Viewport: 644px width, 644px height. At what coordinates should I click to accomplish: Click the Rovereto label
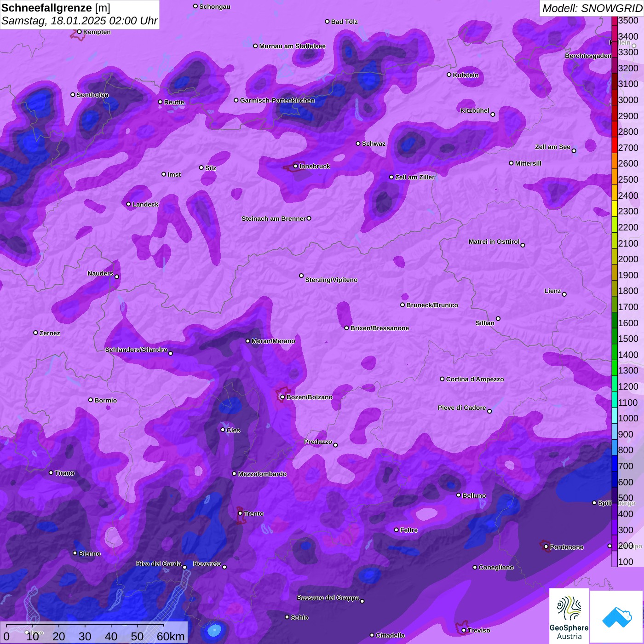[207, 563]
